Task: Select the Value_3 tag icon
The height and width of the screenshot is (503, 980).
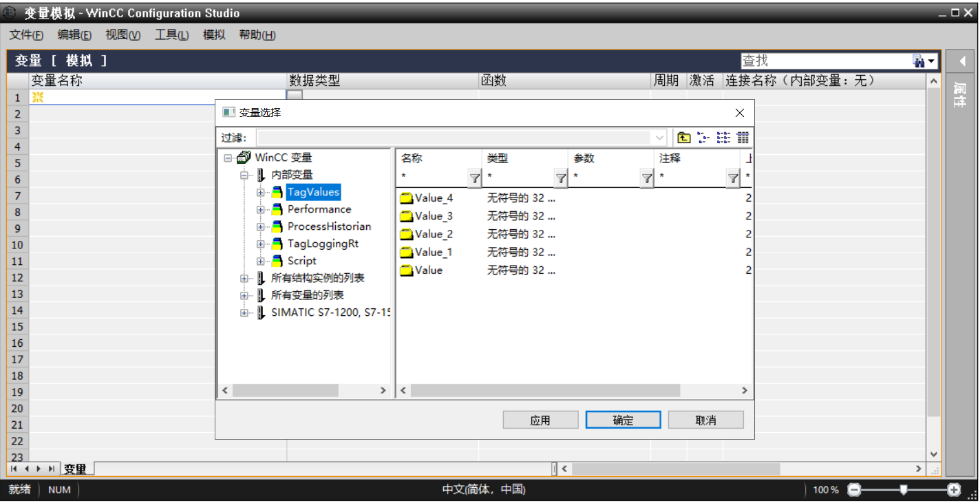Action: pos(407,216)
